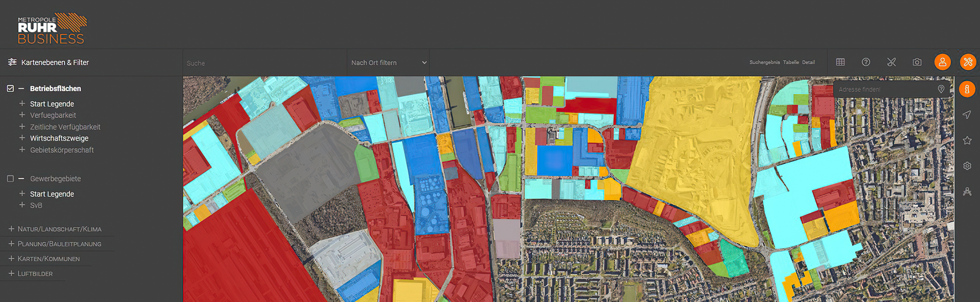Open the table grid view icon
This screenshot has width=980, height=302.
coord(840,62)
